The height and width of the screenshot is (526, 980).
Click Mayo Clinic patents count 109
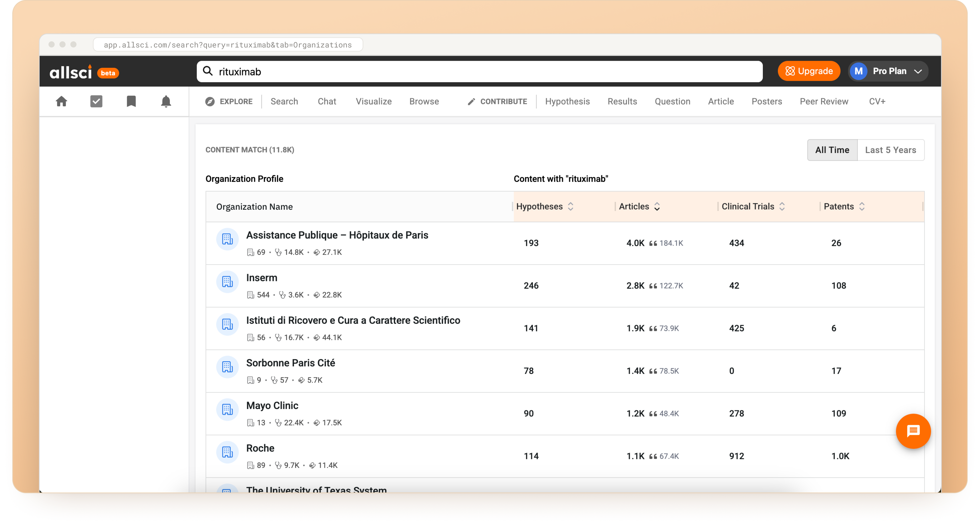coord(838,414)
